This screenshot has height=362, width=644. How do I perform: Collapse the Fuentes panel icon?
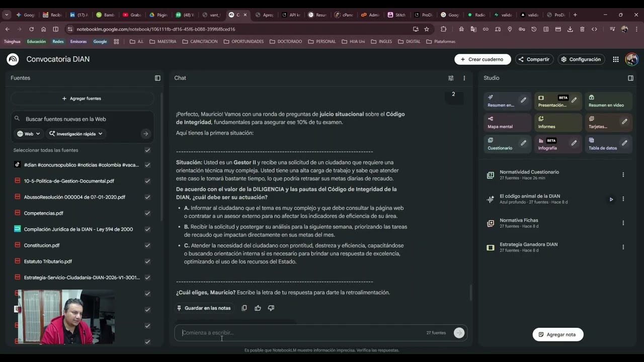coord(157,78)
